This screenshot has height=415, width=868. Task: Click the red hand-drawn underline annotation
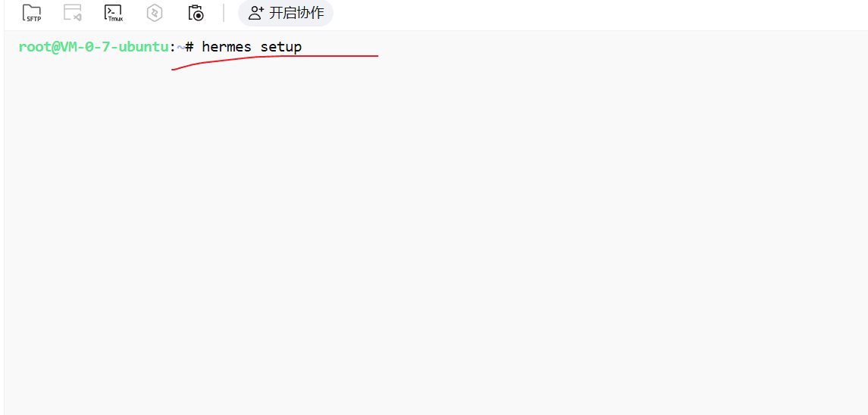tap(274, 62)
